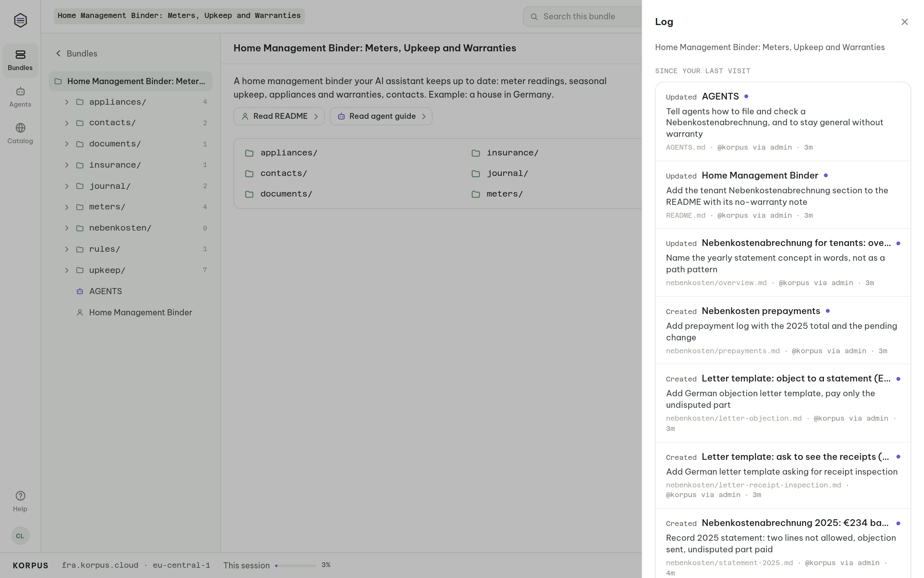Expand the upkeep/ tree folder

coord(67,270)
